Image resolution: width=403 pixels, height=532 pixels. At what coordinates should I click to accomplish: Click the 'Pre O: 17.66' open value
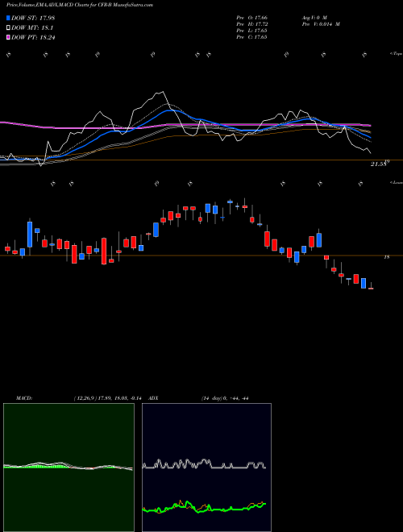tap(251, 17)
